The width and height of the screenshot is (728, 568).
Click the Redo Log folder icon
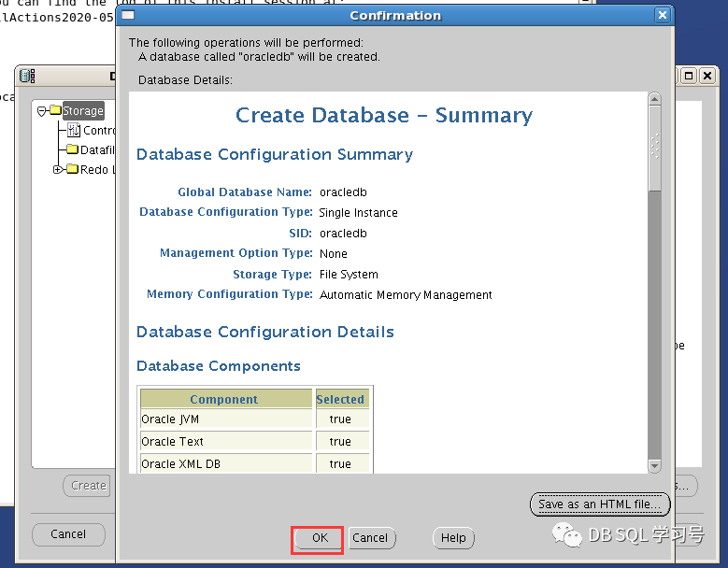coord(72,169)
